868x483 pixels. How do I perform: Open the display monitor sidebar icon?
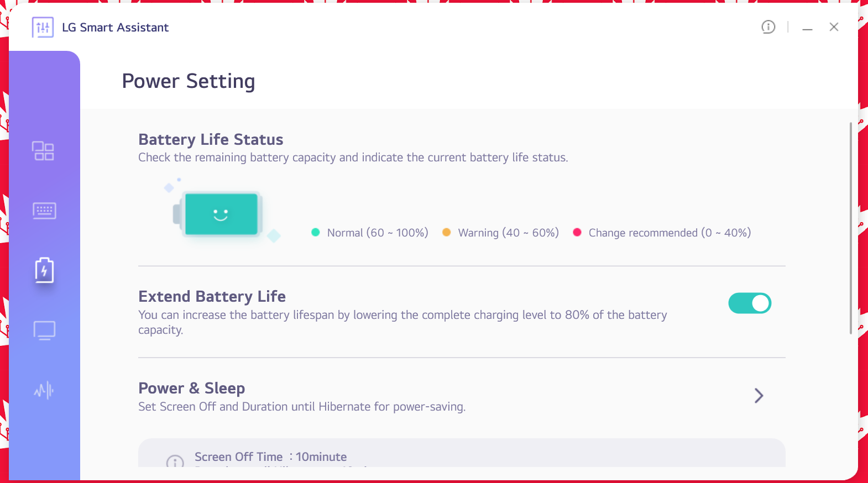coord(44,330)
